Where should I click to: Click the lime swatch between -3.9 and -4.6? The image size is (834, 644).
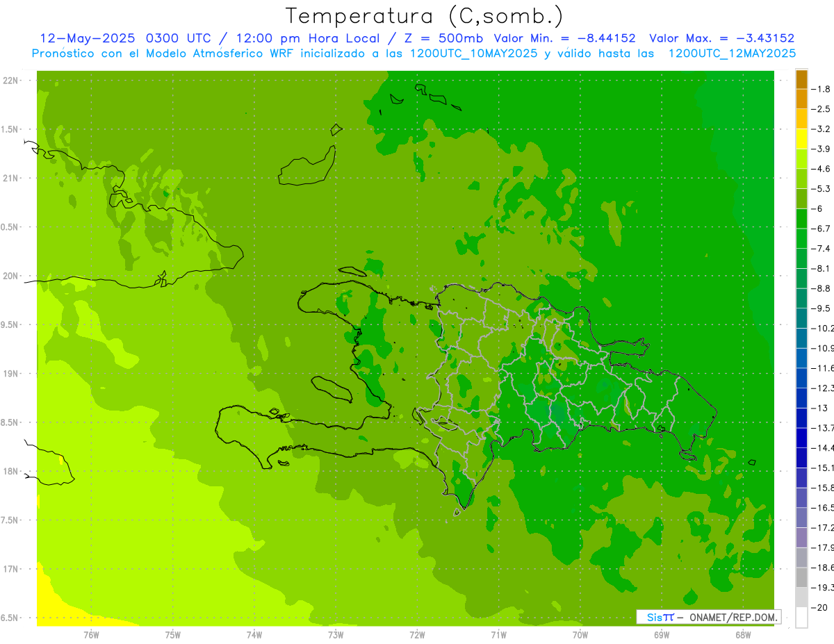pyautogui.click(x=802, y=159)
